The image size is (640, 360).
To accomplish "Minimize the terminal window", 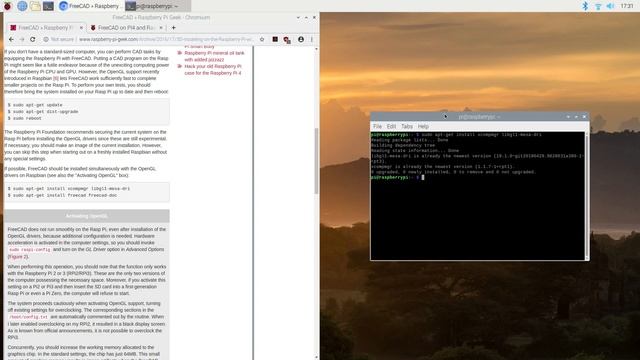I will coord(568,117).
